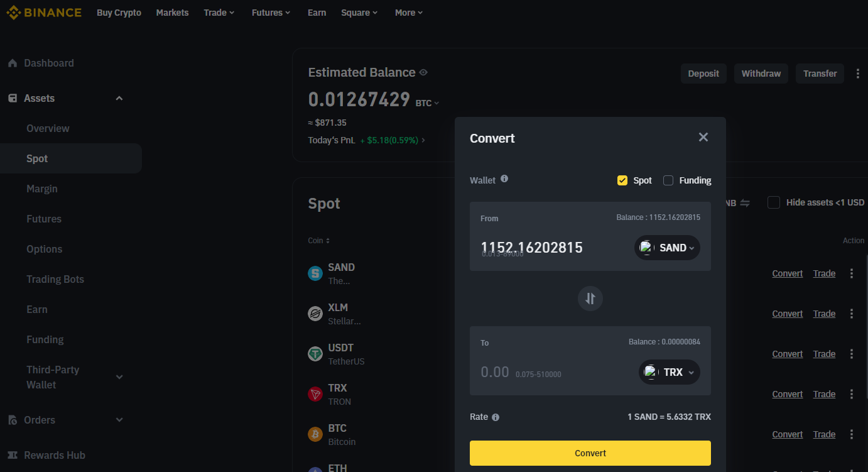
Task: Click the Transfer button
Action: [820, 74]
